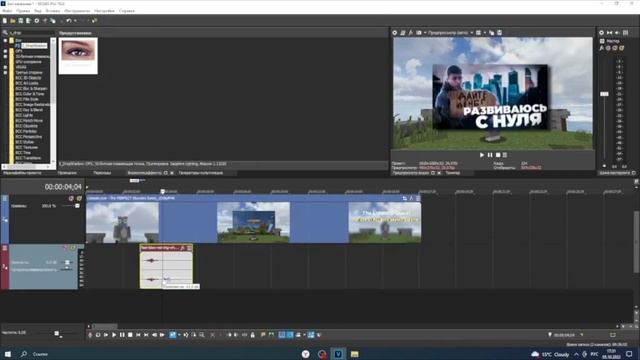Click the timecode display 00:00:04;04
Image resolution: width=640 pixels, height=360 pixels.
[63, 187]
